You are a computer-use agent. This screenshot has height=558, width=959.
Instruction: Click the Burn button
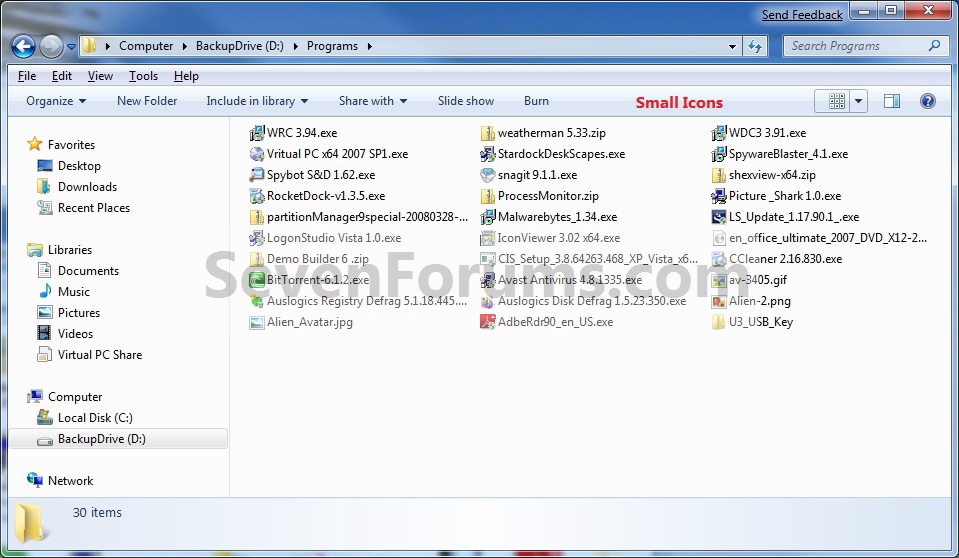[536, 101]
